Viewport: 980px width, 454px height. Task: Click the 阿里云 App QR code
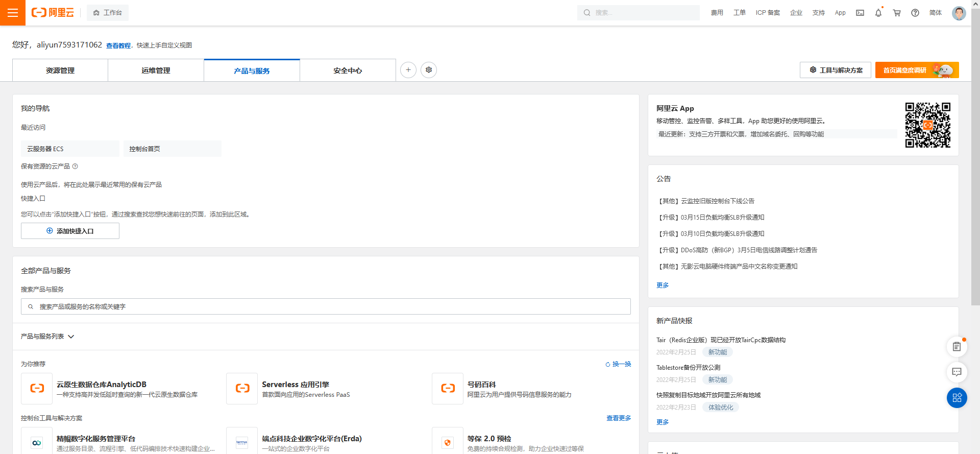928,125
